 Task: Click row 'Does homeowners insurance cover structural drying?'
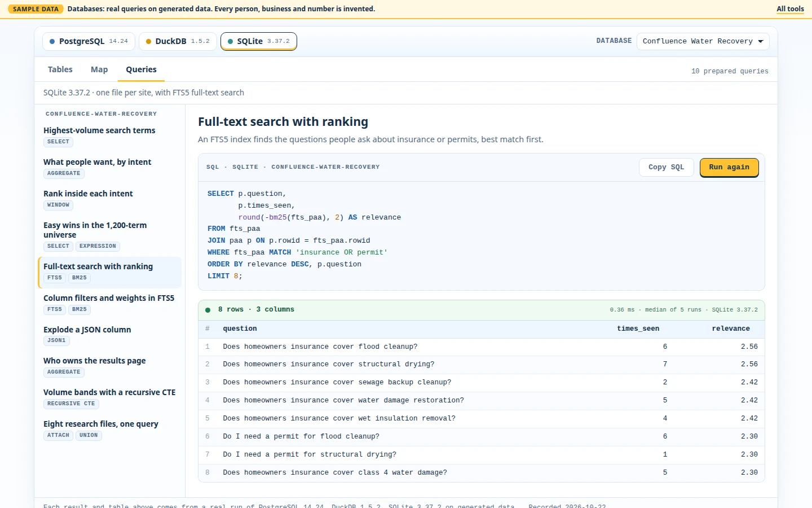point(482,364)
